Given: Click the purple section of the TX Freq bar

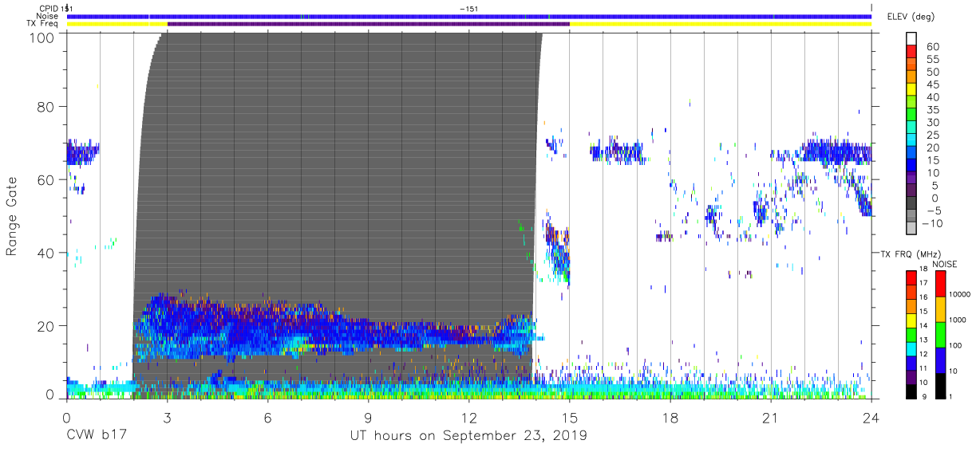Looking at the screenshot, I should (x=368, y=24).
